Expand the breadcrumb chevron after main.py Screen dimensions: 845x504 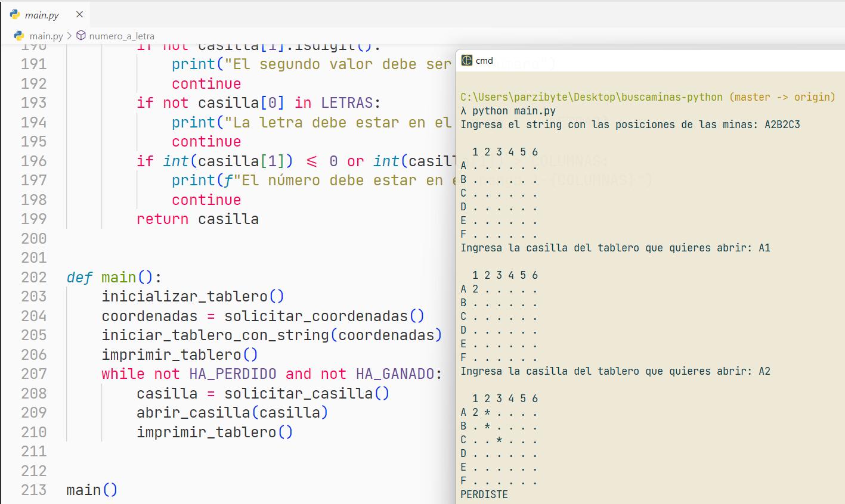coord(69,36)
